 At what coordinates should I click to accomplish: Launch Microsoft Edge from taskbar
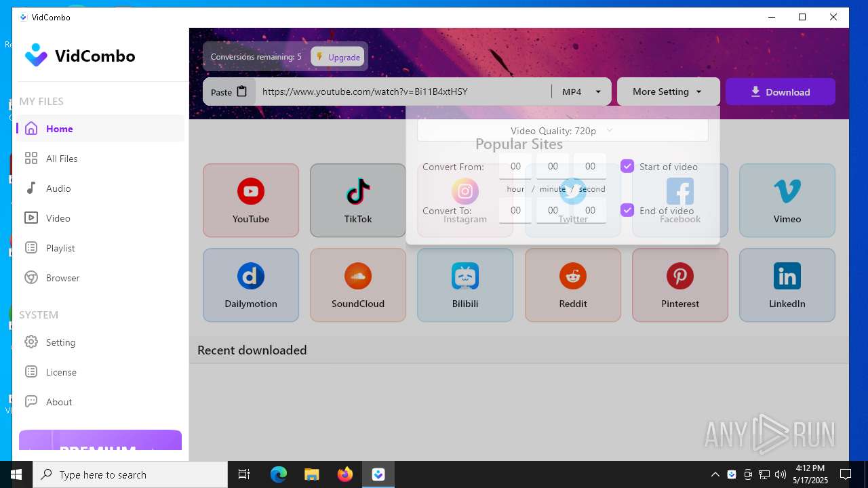(x=279, y=474)
